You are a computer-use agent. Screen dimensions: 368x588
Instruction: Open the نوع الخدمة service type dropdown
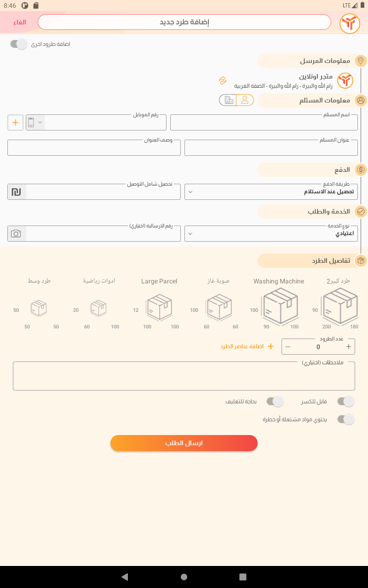(271, 233)
